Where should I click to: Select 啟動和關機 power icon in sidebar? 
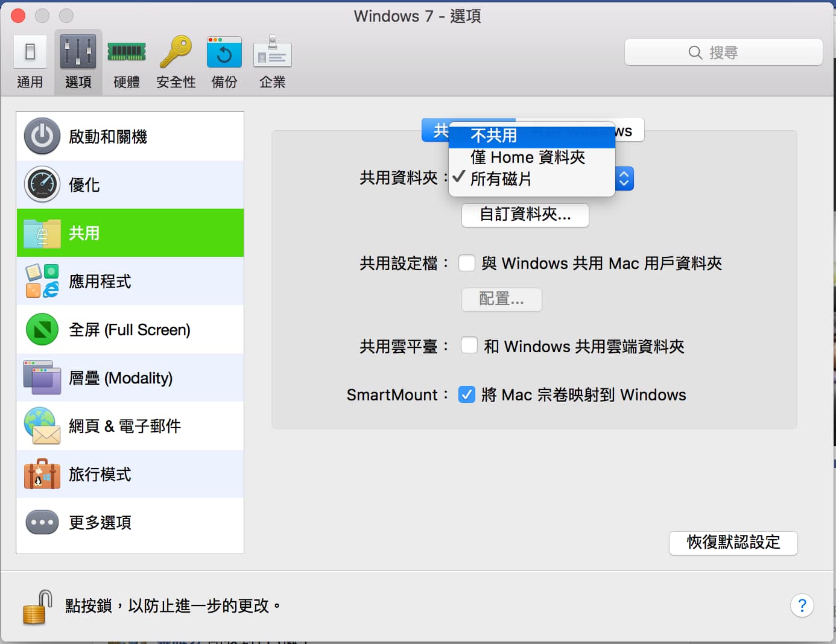[42, 136]
